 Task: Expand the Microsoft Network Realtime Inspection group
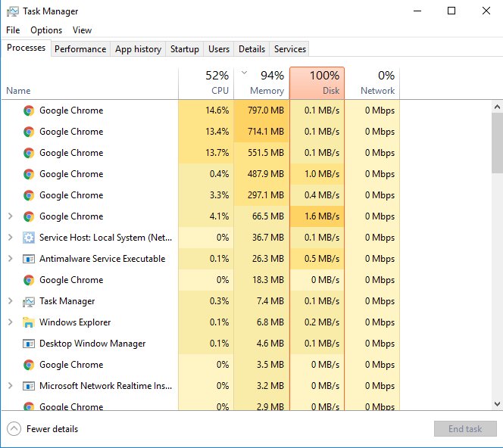[11, 385]
